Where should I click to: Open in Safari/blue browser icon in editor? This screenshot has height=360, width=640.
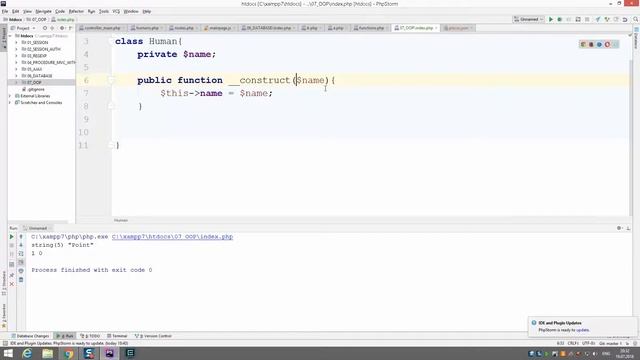point(599,44)
